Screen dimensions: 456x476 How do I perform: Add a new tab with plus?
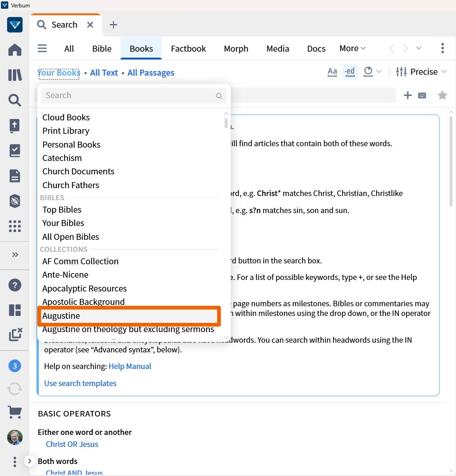113,25
